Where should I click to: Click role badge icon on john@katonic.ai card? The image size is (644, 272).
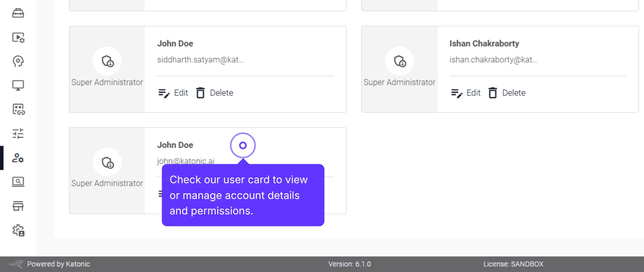click(107, 162)
